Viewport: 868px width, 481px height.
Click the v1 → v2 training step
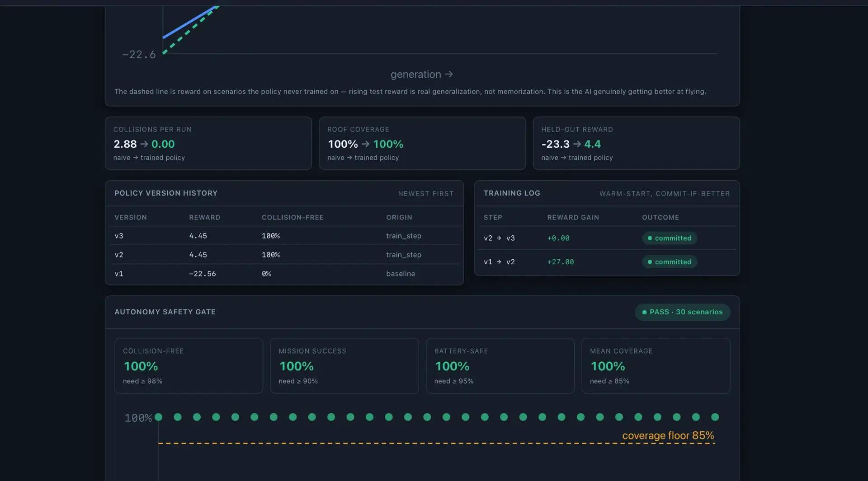pyautogui.click(x=499, y=262)
